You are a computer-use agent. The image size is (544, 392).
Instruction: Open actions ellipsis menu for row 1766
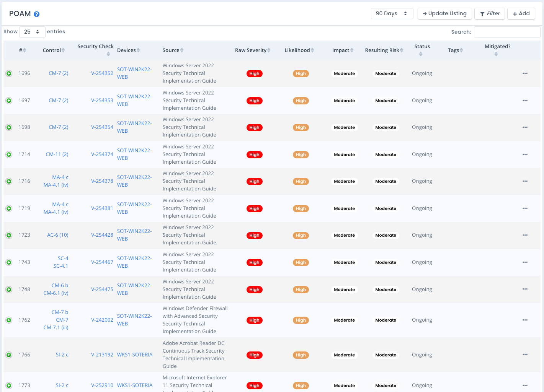pos(525,355)
